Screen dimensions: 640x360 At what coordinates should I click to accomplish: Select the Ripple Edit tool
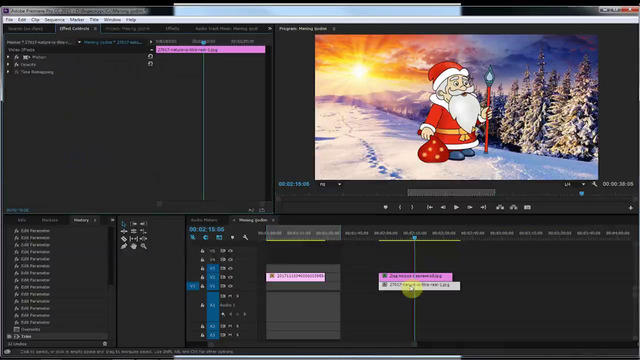coord(124,231)
